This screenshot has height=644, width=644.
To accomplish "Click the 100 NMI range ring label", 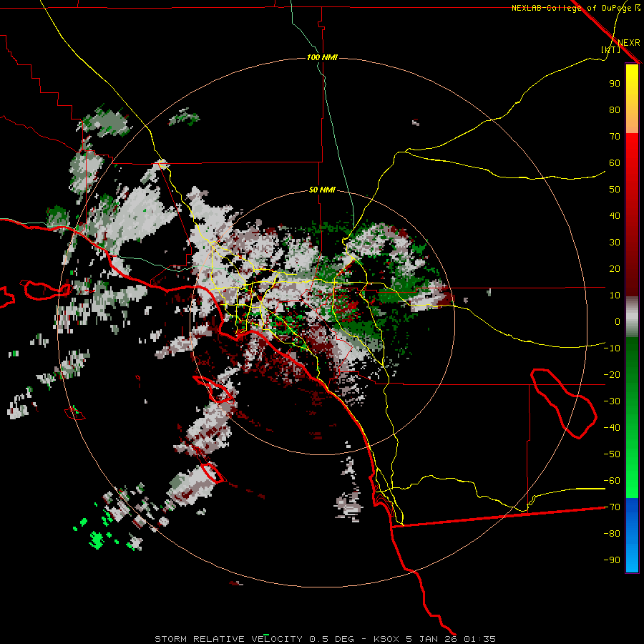I will click(322, 57).
